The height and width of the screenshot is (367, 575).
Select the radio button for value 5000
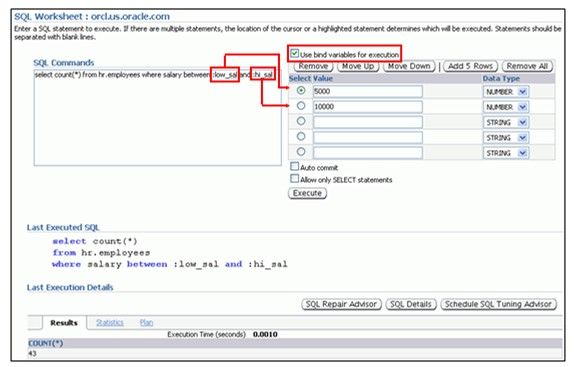[x=301, y=91]
